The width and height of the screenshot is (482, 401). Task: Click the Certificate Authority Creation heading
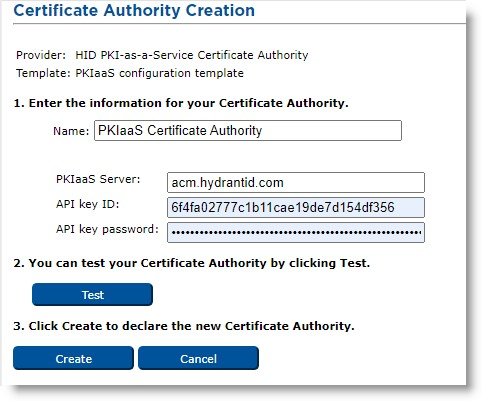pyautogui.click(x=134, y=10)
